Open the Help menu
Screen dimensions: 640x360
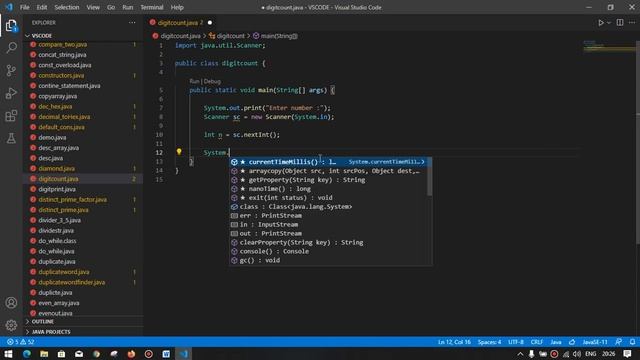pyautogui.click(x=177, y=7)
